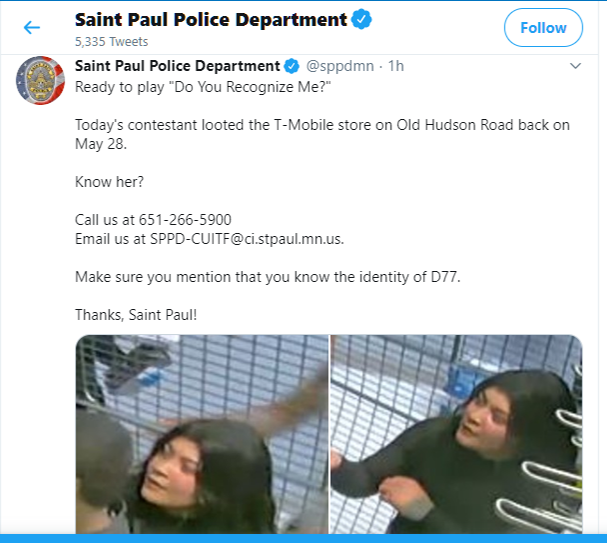
Task: Click the "Know her?" line in tweet
Action: [109, 182]
